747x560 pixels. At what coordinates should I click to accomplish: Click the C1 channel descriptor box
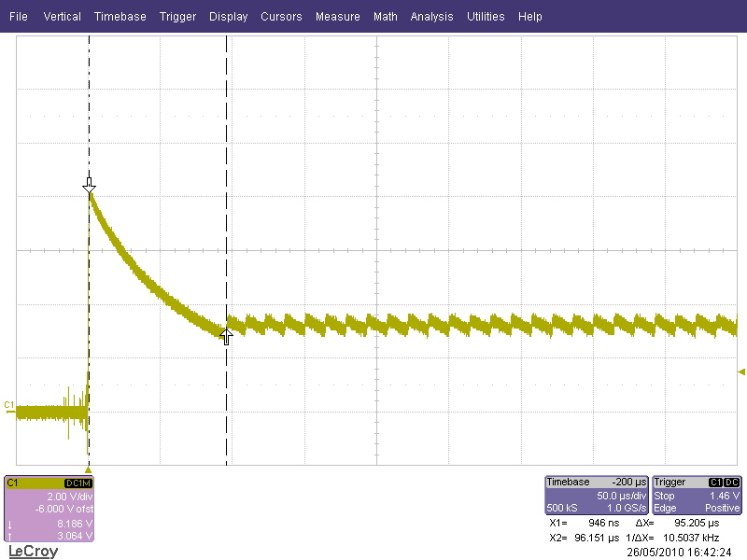coord(49,509)
